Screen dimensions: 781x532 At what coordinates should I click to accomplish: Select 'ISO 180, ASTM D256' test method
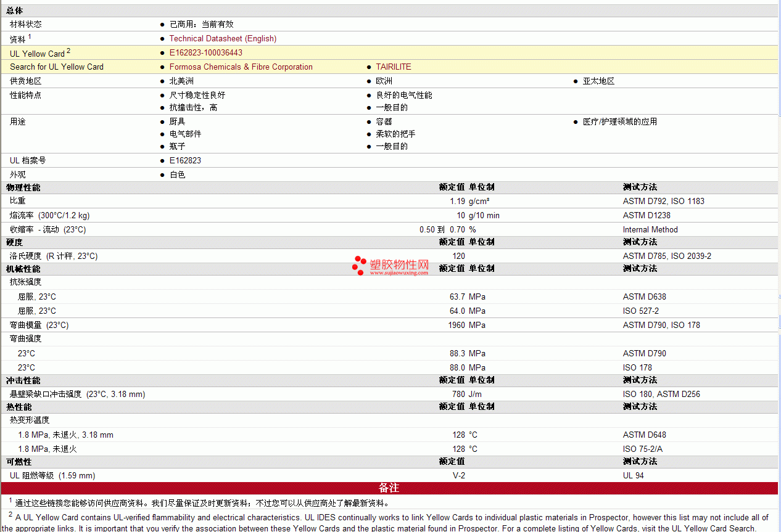661,394
